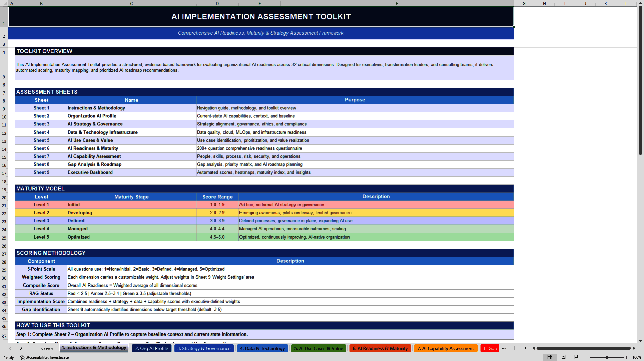This screenshot has width=644, height=361.
Task: Select the Weighted Scoring cell
Action: click(x=41, y=277)
